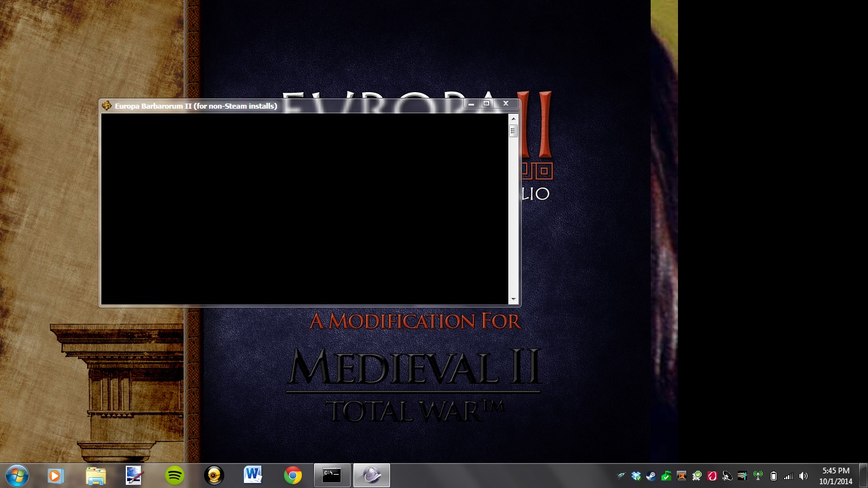Launch Google Chrome from the taskbar
Image resolution: width=868 pixels, height=488 pixels.
tap(293, 475)
